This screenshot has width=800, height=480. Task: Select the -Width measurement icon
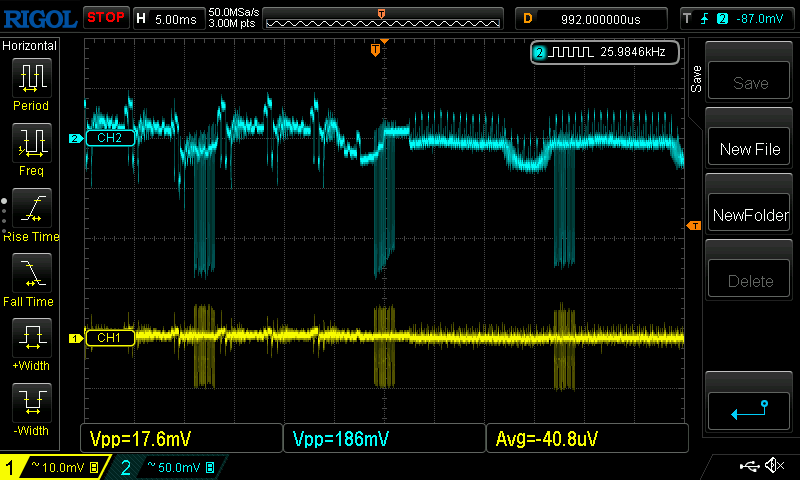(x=32, y=402)
